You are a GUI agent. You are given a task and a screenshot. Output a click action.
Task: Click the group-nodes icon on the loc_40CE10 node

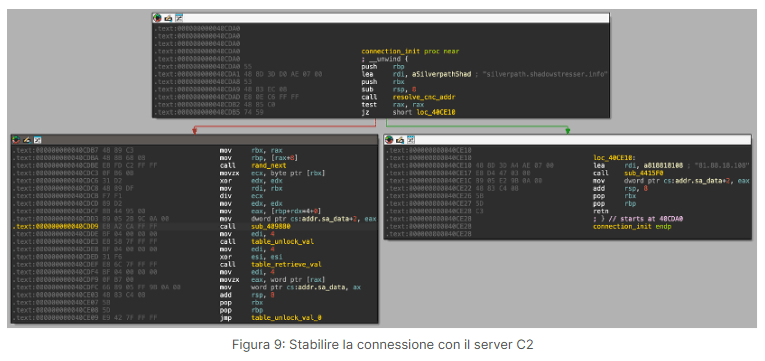tap(411, 140)
